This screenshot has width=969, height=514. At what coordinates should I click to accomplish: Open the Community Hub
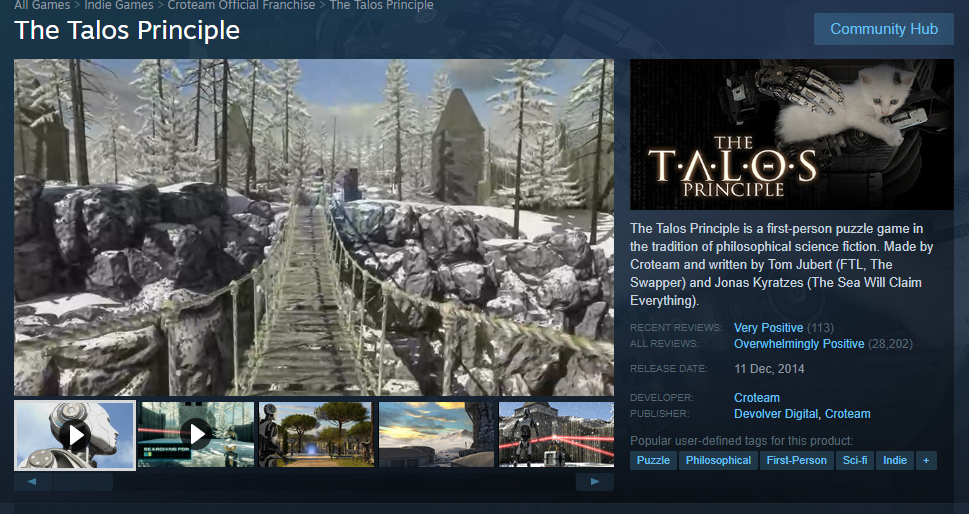coord(883,29)
